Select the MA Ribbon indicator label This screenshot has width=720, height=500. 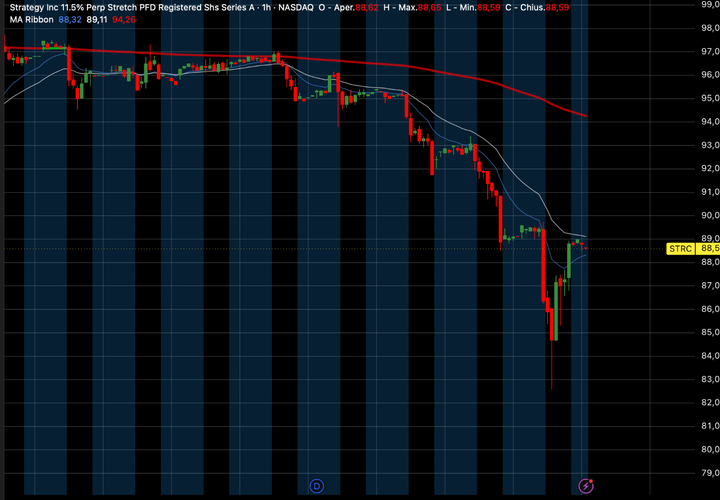31,20
